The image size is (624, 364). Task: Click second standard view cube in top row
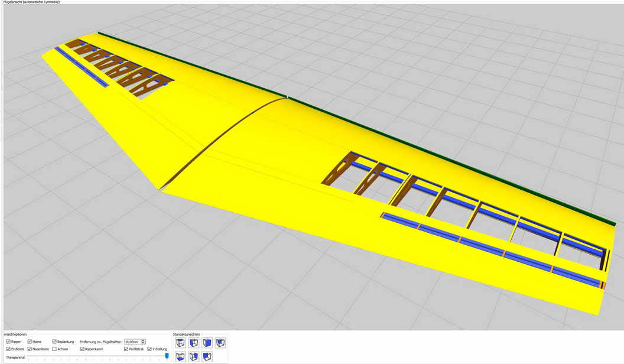194,343
